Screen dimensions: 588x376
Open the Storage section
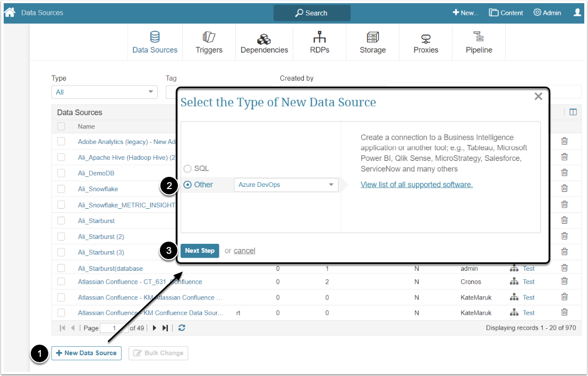pos(372,42)
